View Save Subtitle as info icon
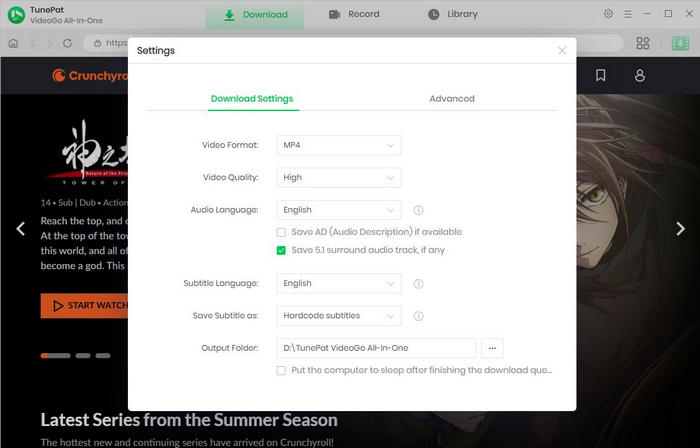This screenshot has height=448, width=700. click(x=418, y=316)
